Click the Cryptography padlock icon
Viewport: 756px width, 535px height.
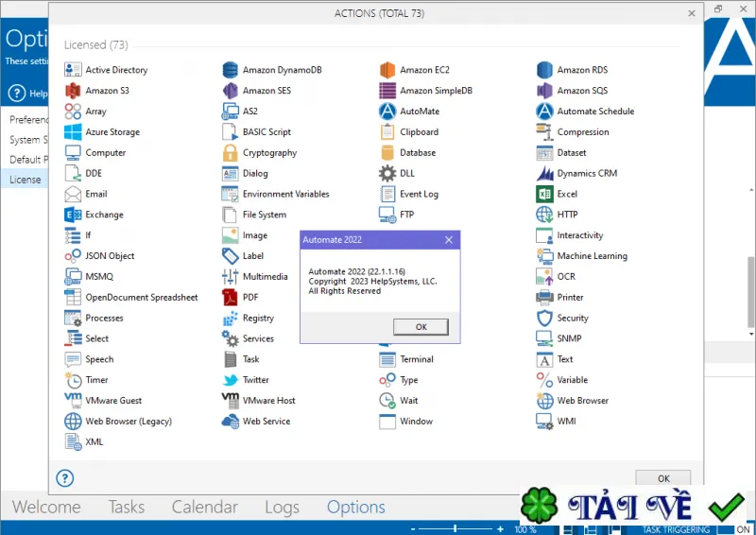(230, 153)
